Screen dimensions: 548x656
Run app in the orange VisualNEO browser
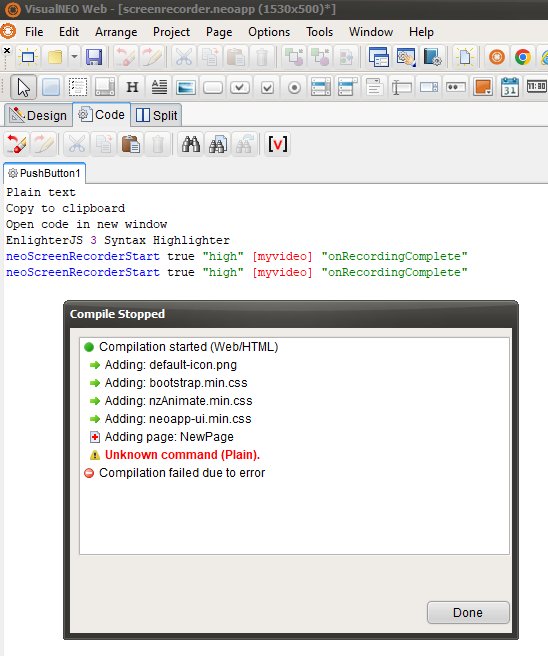click(x=497, y=57)
